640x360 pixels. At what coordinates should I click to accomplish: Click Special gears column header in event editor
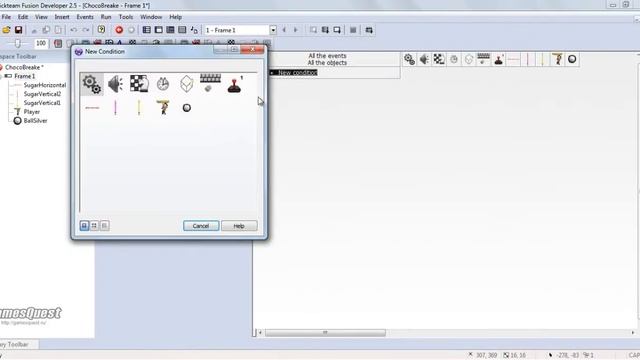tap(409, 60)
